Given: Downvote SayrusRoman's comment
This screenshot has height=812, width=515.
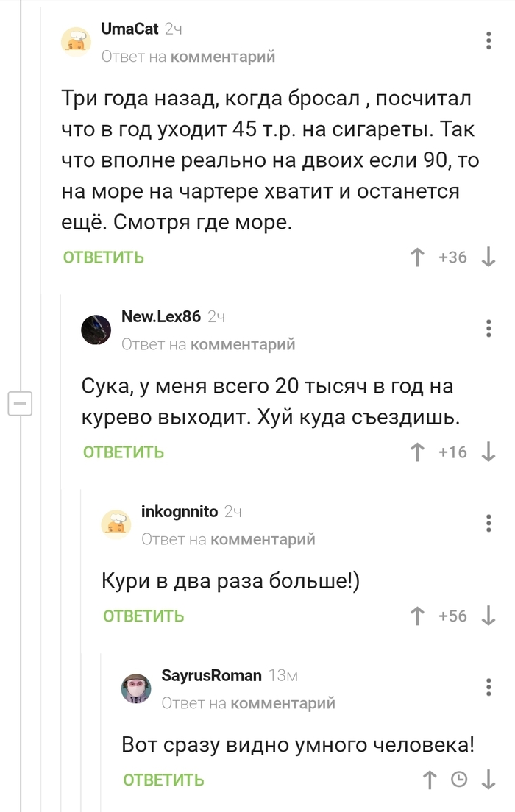Looking at the screenshot, I should click(x=488, y=780).
